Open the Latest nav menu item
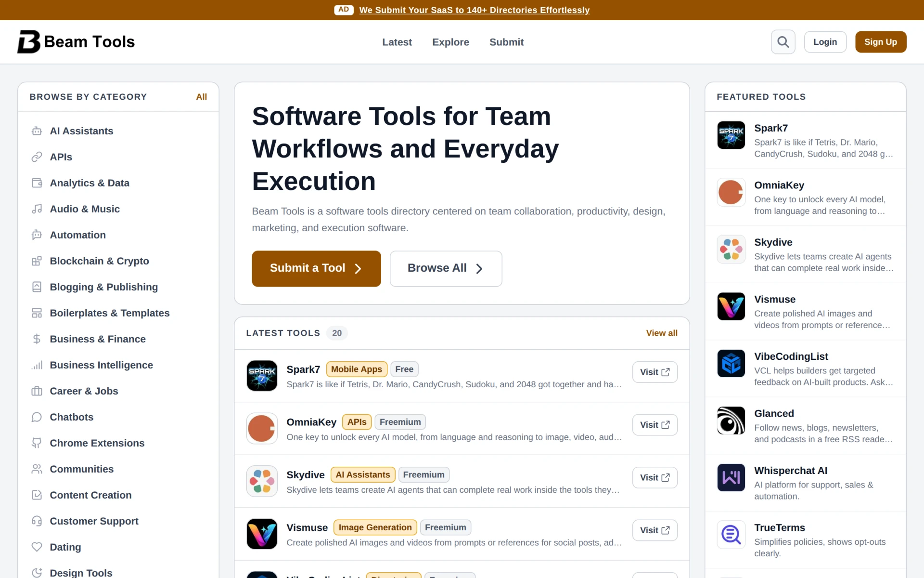Viewport: 924px width, 578px height. [x=397, y=42]
